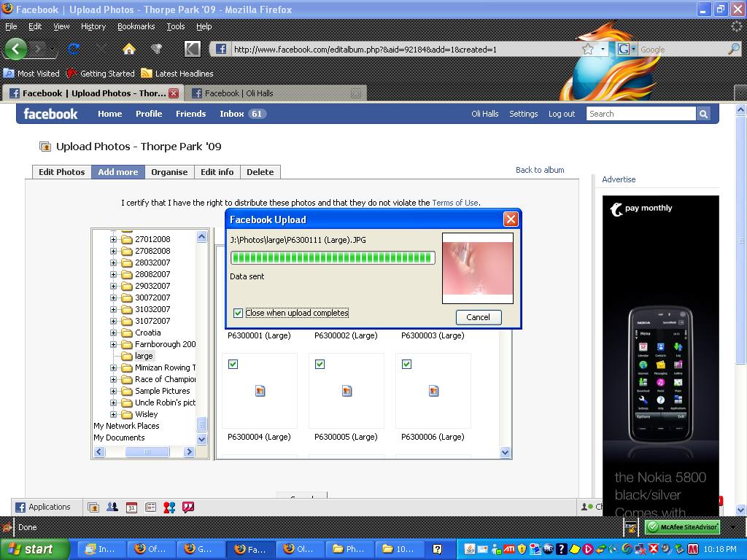The image size is (747, 560).
Task: Click the ATI tray icon
Action: click(509, 549)
